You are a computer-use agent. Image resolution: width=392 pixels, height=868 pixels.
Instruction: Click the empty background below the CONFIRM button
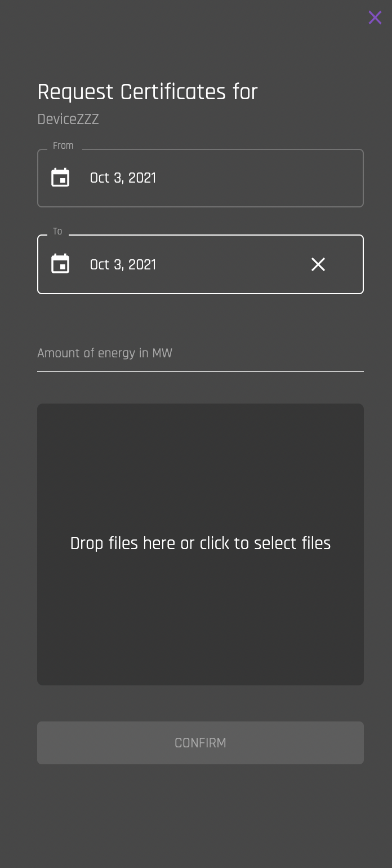pyautogui.click(x=201, y=817)
